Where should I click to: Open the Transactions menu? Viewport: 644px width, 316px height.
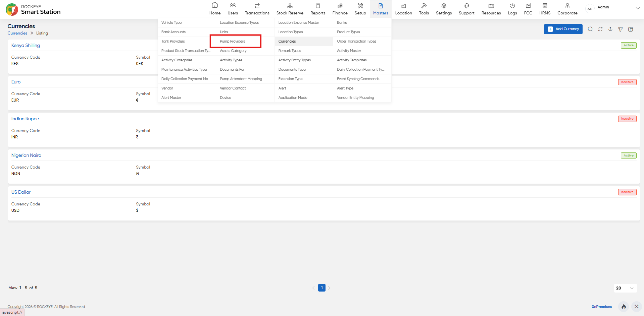[257, 9]
